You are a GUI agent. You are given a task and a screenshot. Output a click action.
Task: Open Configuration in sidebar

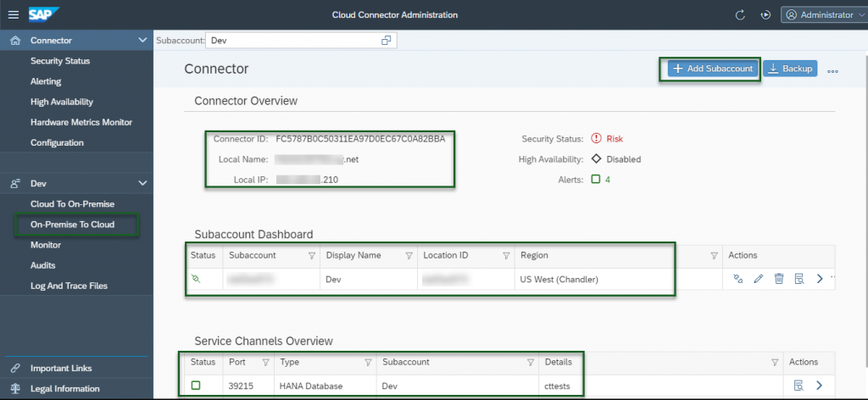point(57,142)
